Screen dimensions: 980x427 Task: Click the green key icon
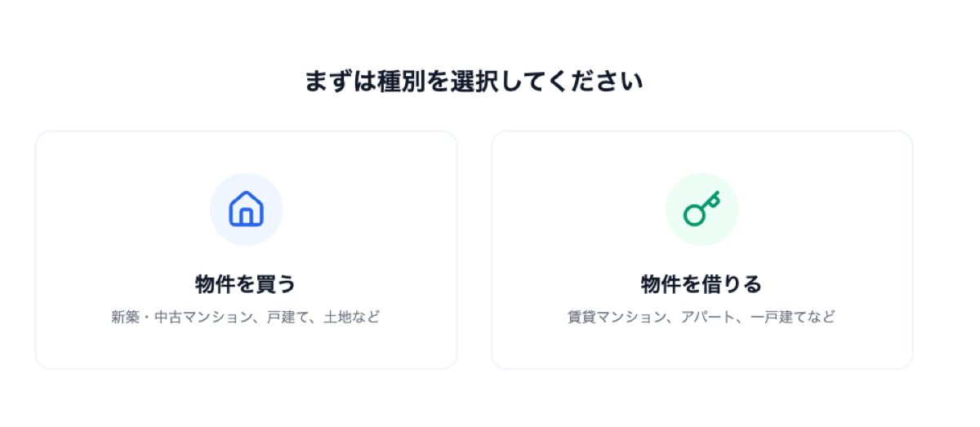701,209
